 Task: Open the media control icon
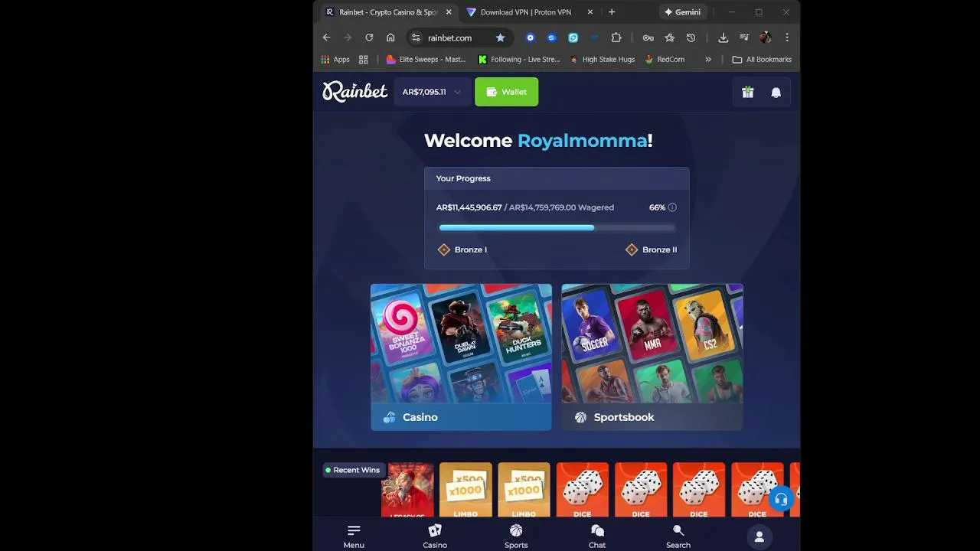click(744, 37)
